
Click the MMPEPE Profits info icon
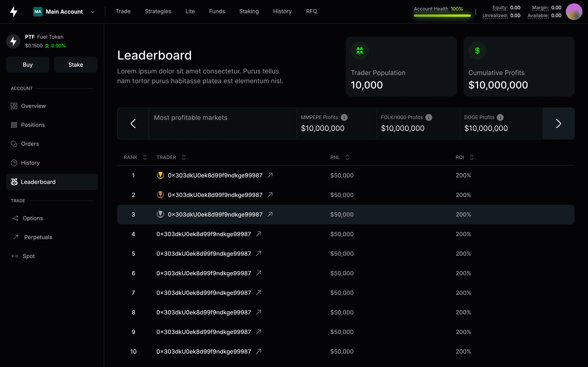coord(344,117)
